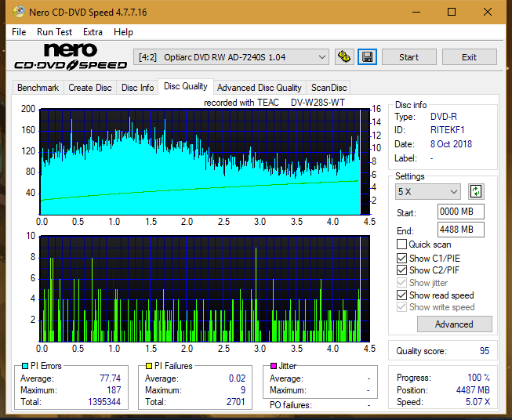Click the Progress value 100 %
This screenshot has height=420, width=512.
(479, 378)
